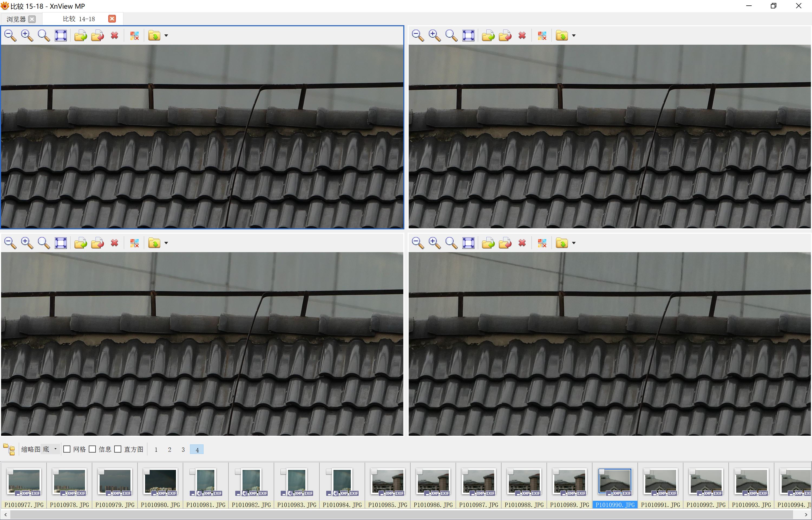This screenshot has height=520, width=812.
Task: Switch to the 浏览器 browser tab
Action: (16, 19)
